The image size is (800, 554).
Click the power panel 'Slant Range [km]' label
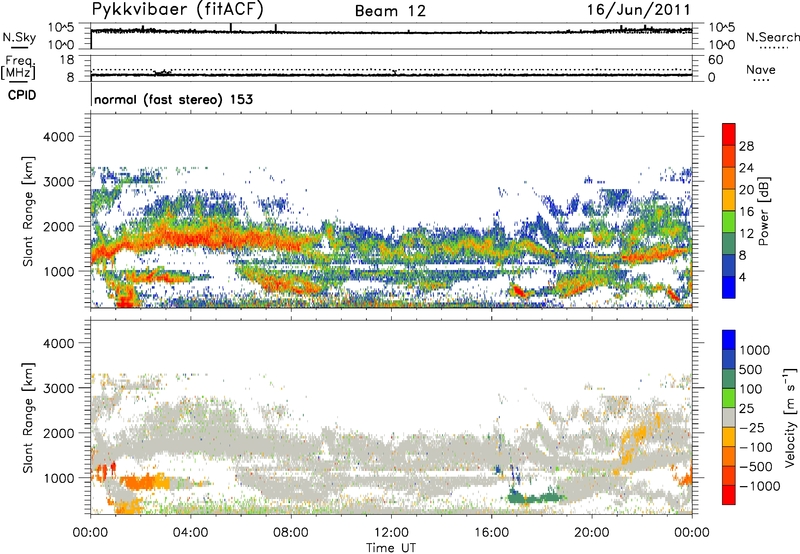pos(28,211)
